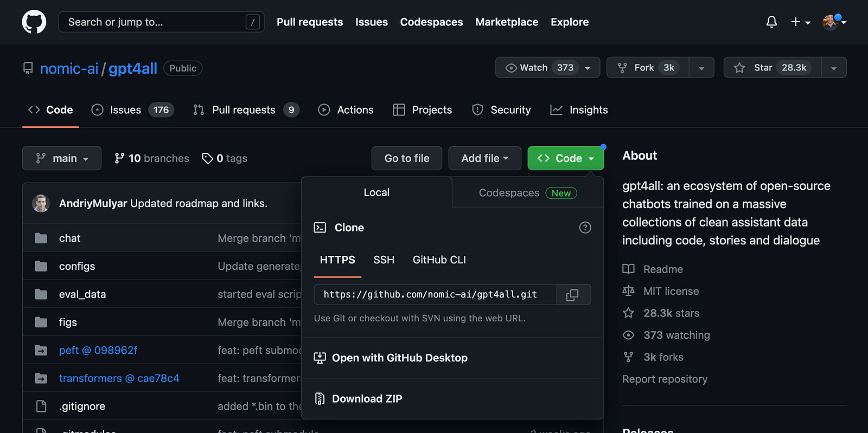Click the .gitignore file icon
Image resolution: width=868 pixels, height=433 pixels.
point(41,406)
